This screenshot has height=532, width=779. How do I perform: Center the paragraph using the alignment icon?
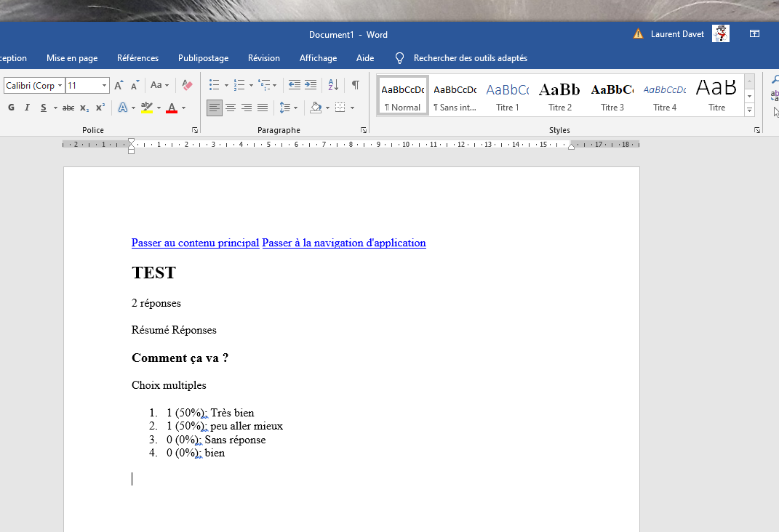pyautogui.click(x=231, y=108)
